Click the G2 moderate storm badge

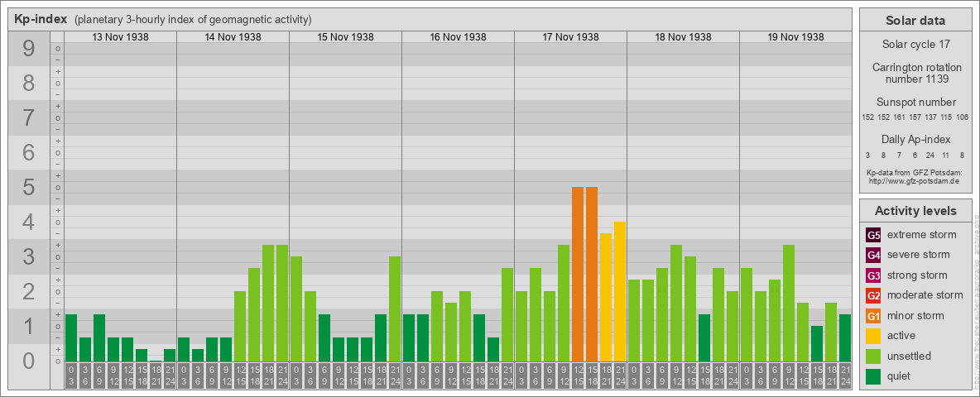(x=873, y=296)
